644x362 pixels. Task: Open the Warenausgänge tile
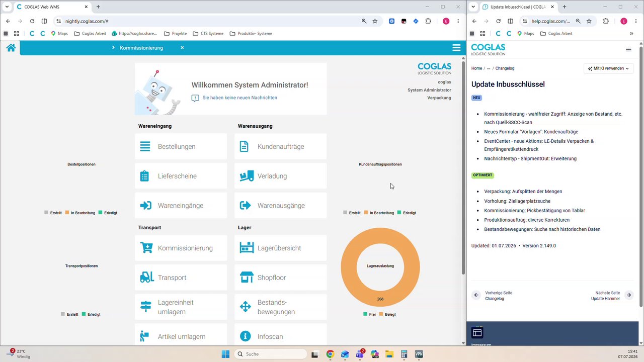point(280,205)
